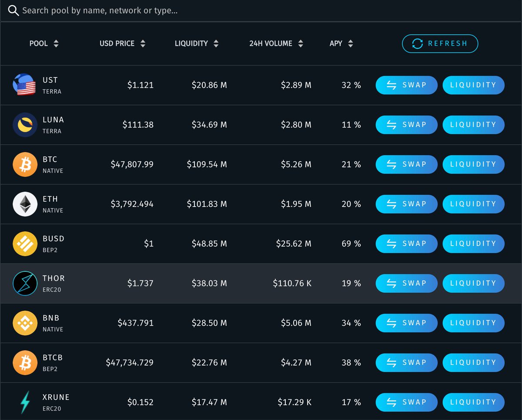Open LIQUIDITY for the BTCB row
The image size is (522, 420).
point(473,363)
